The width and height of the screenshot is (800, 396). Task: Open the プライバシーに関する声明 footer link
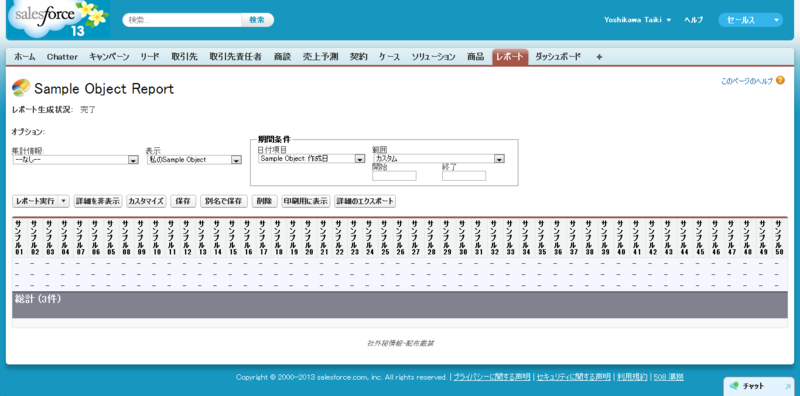(x=491, y=377)
